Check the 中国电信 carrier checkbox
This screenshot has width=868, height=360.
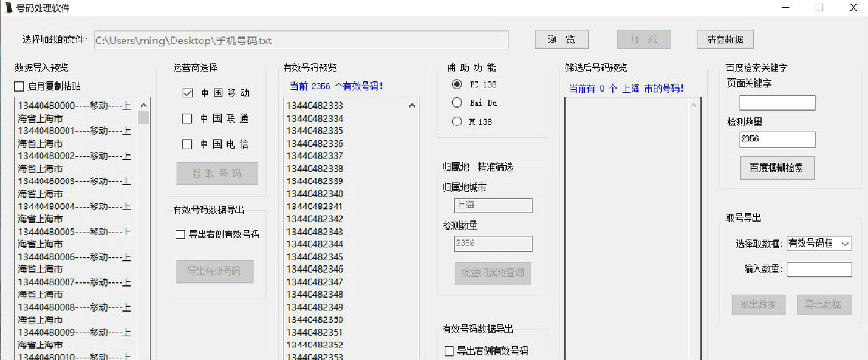tap(187, 144)
